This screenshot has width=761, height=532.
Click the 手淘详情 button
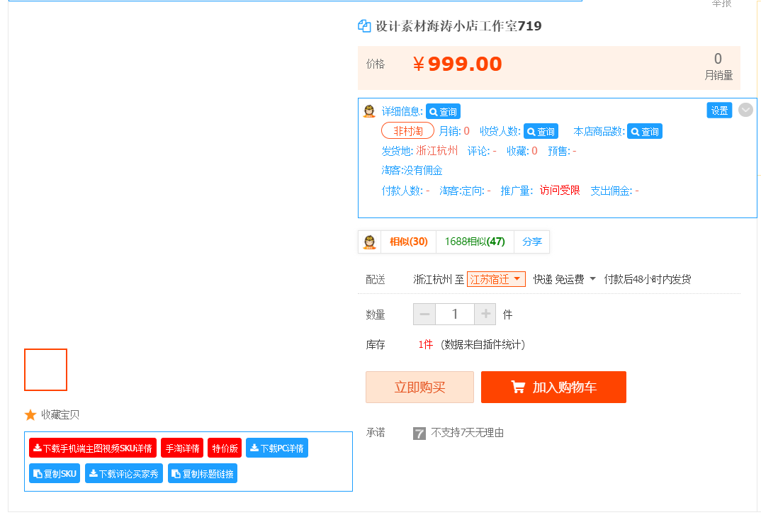[181, 448]
